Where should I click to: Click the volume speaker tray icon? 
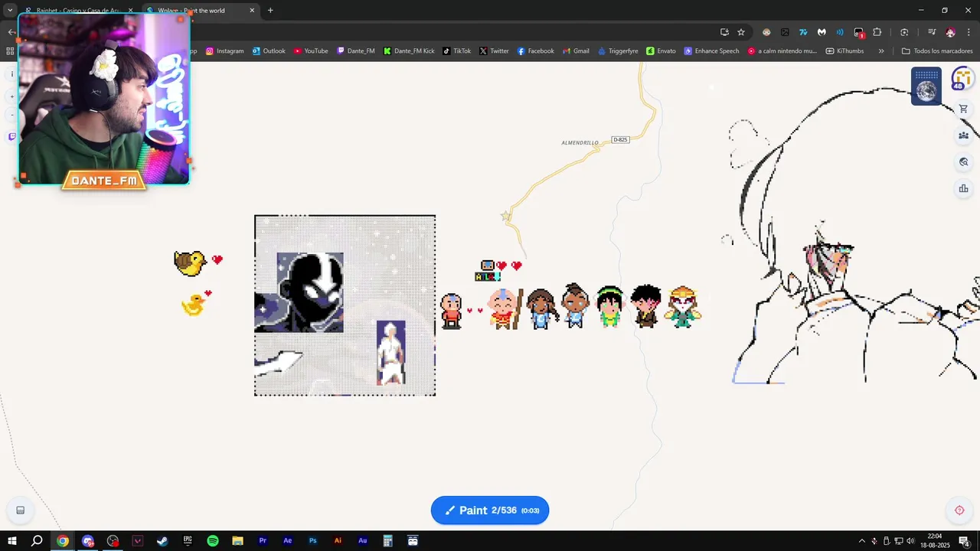910,541
